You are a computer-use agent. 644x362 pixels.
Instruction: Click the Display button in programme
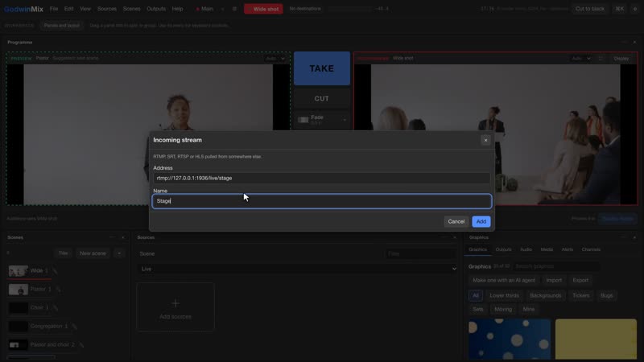tap(621, 58)
